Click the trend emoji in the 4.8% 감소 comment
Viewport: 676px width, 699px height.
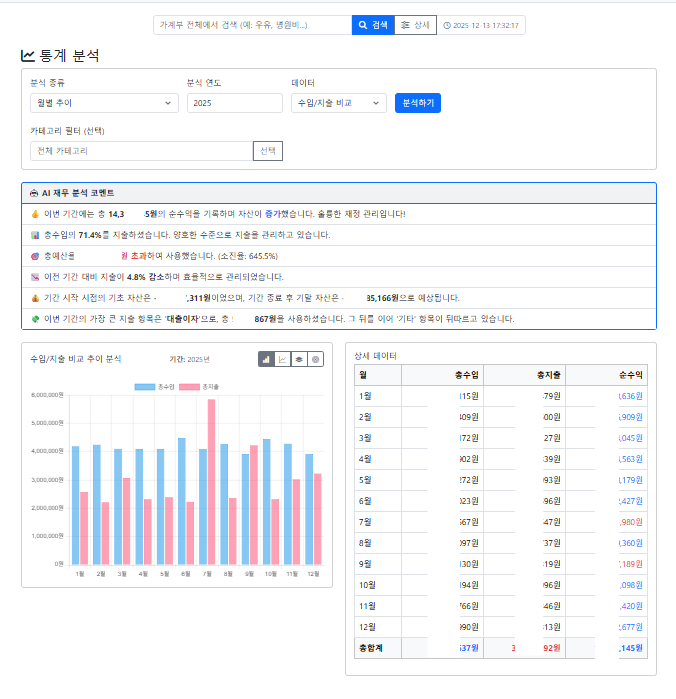(x=35, y=277)
